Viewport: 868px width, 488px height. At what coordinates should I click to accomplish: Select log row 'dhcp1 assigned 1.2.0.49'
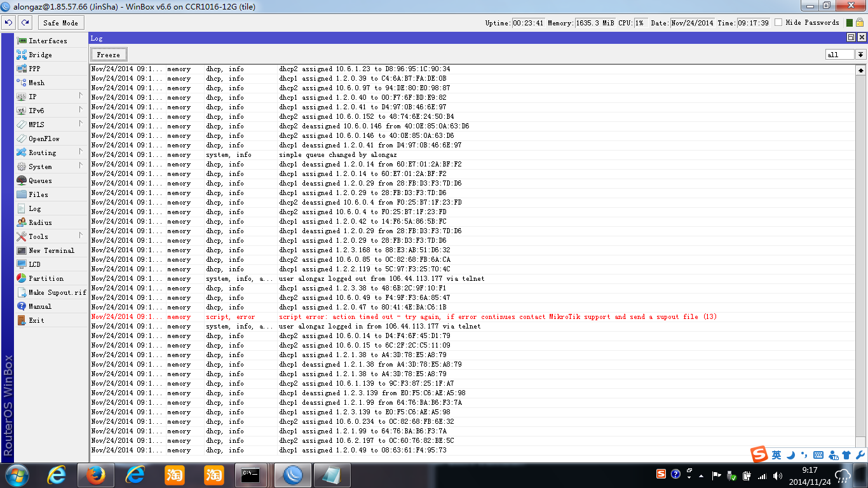coord(473,450)
